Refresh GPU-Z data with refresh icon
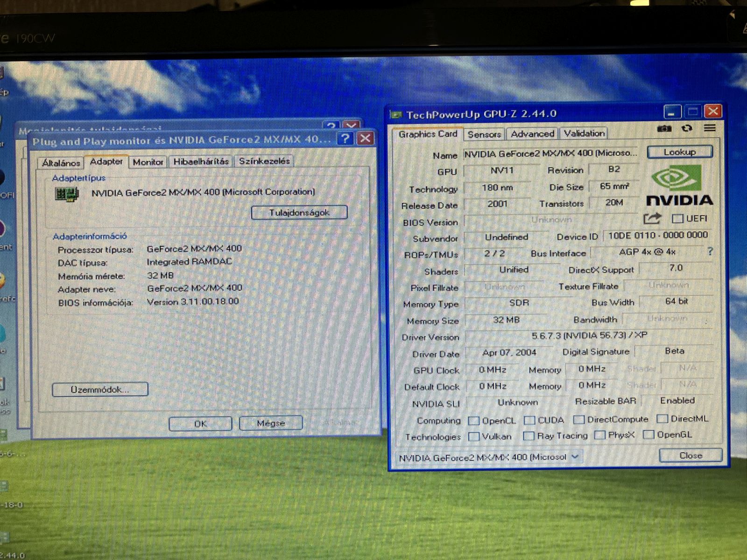 (x=687, y=128)
